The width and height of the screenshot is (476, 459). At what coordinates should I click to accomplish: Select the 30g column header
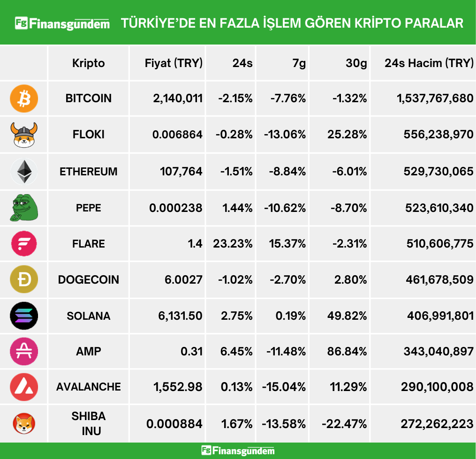point(356,63)
